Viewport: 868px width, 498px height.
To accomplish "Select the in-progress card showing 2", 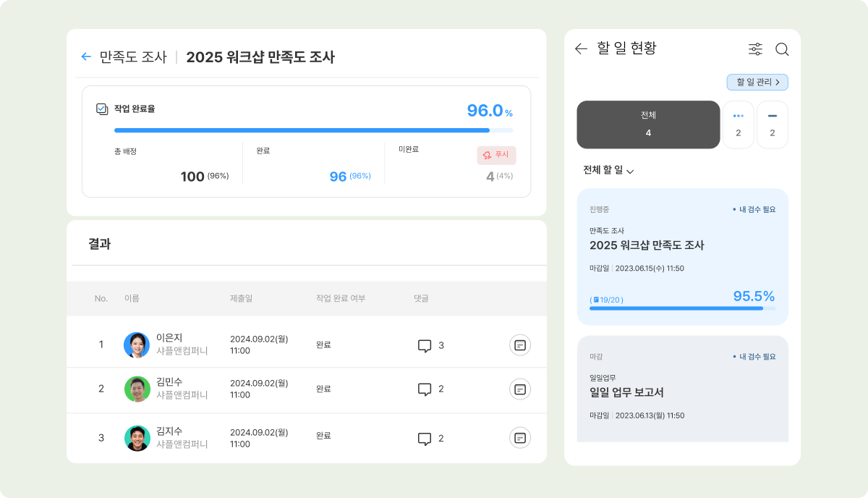I will pyautogui.click(x=739, y=124).
